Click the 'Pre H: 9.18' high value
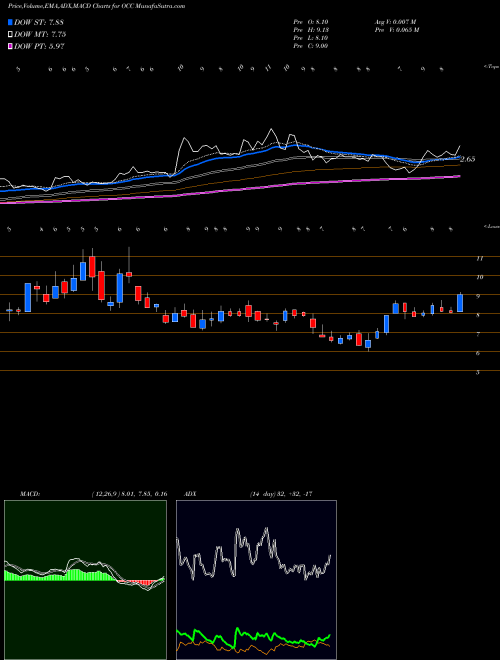Screen dimensions: 500x660 (311, 30)
